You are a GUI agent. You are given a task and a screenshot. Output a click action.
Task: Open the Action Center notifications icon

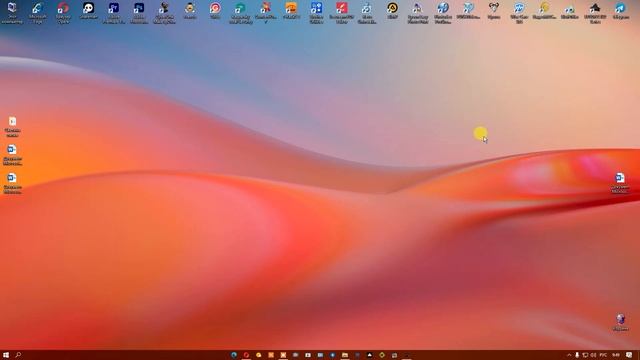click(629, 355)
